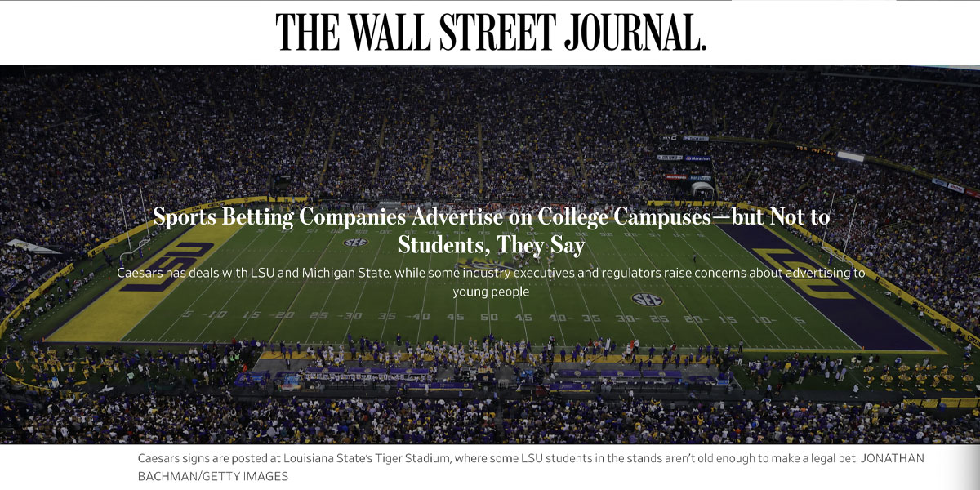The height and width of the screenshot is (490, 980).
Task: Click the SEC logo left of midfield
Action: (355, 243)
